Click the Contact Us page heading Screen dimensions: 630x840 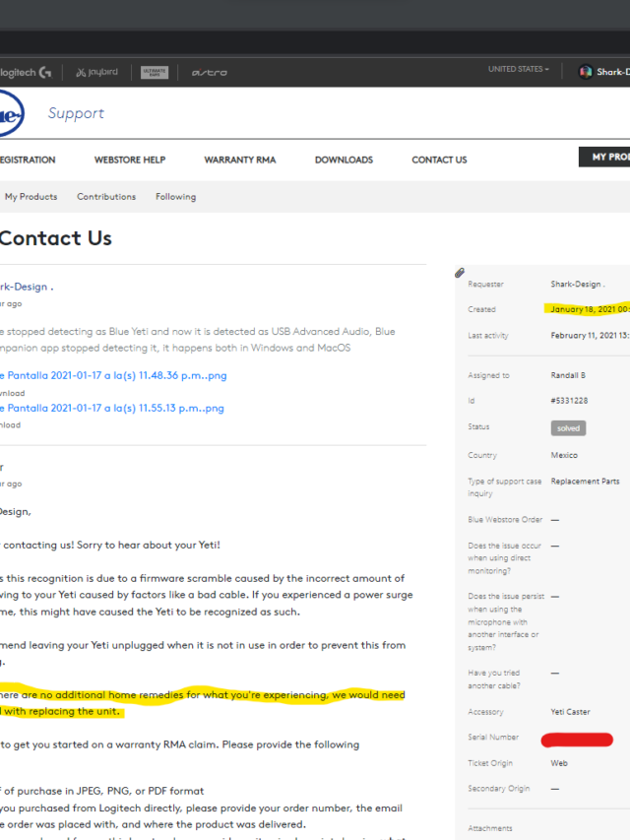pos(56,238)
